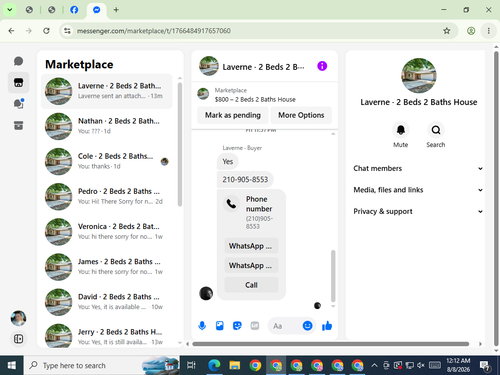
Task: Click the conversation list vertical scrollbar
Action: pos(180,144)
